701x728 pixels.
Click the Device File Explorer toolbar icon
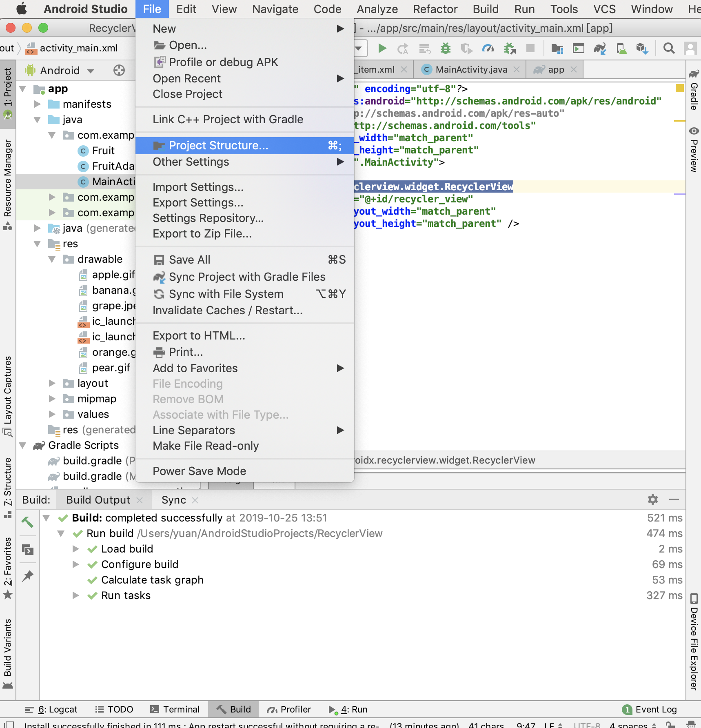579,49
